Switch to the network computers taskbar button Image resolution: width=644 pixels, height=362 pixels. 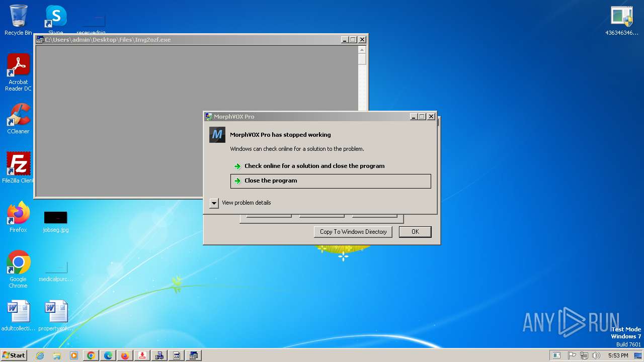coord(159,355)
